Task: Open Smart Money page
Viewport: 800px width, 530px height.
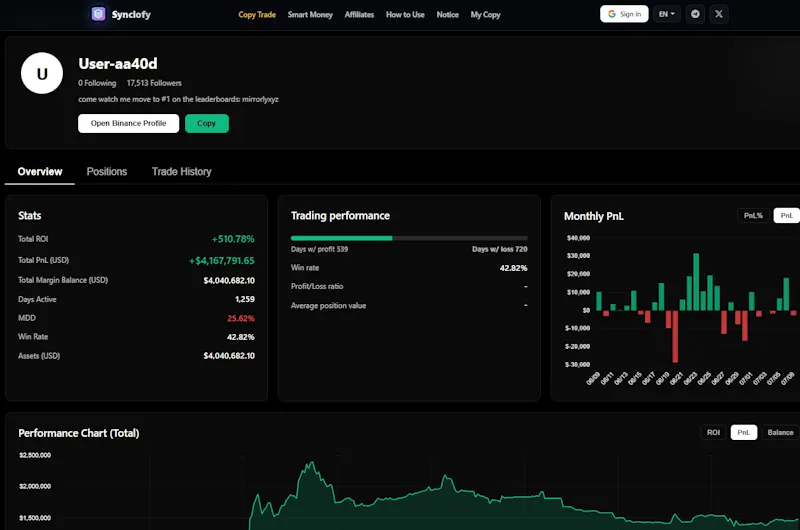Action: pyautogui.click(x=310, y=15)
